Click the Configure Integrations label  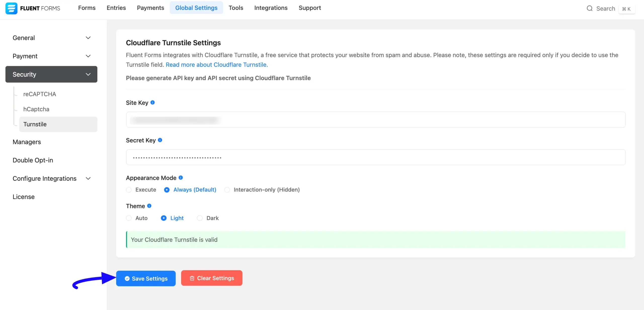45,178
